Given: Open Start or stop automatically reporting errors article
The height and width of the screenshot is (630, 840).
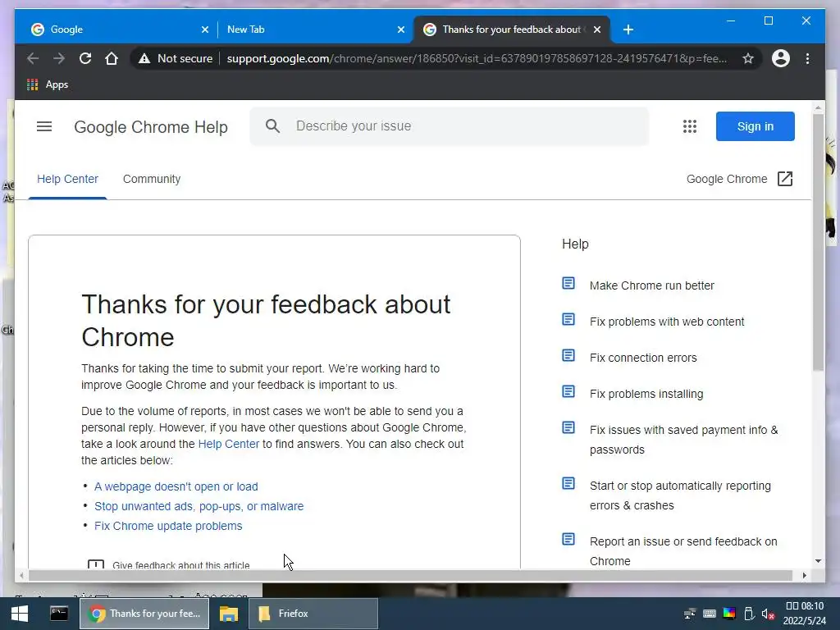Looking at the screenshot, I should 680,495.
